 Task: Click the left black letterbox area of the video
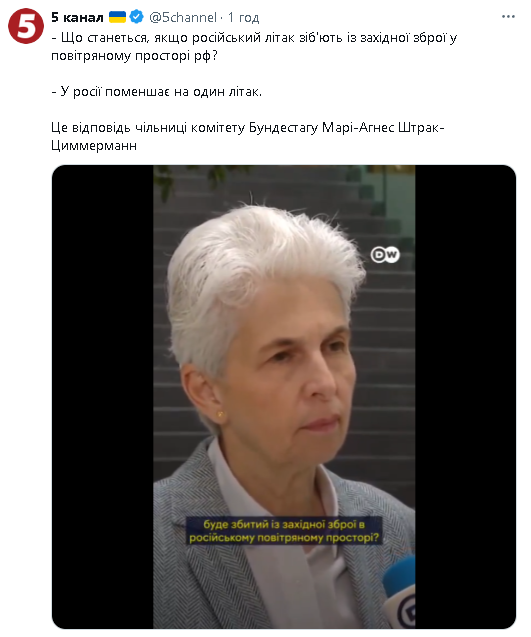pos(102,397)
